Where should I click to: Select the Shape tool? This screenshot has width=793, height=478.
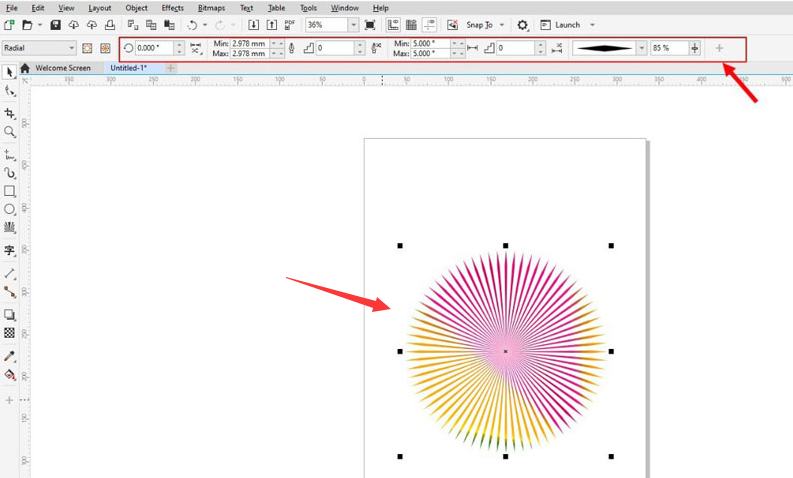tap(9, 92)
